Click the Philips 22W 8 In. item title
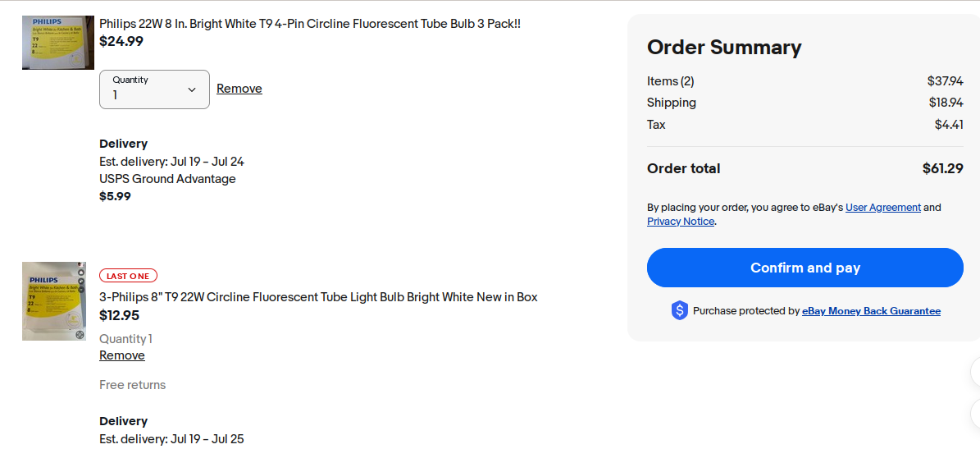Image resolution: width=980 pixels, height=449 pixels. click(x=309, y=24)
